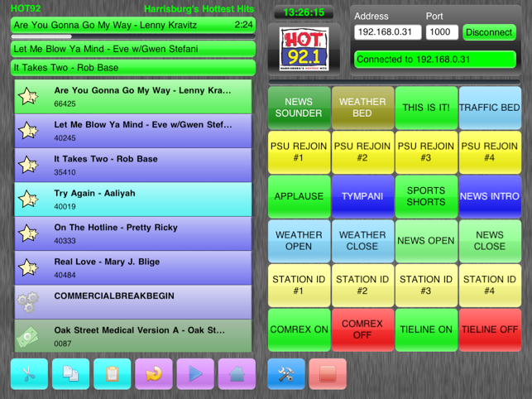The height and width of the screenshot is (399, 532).
Task: Click the Address input field
Action: coord(388,32)
